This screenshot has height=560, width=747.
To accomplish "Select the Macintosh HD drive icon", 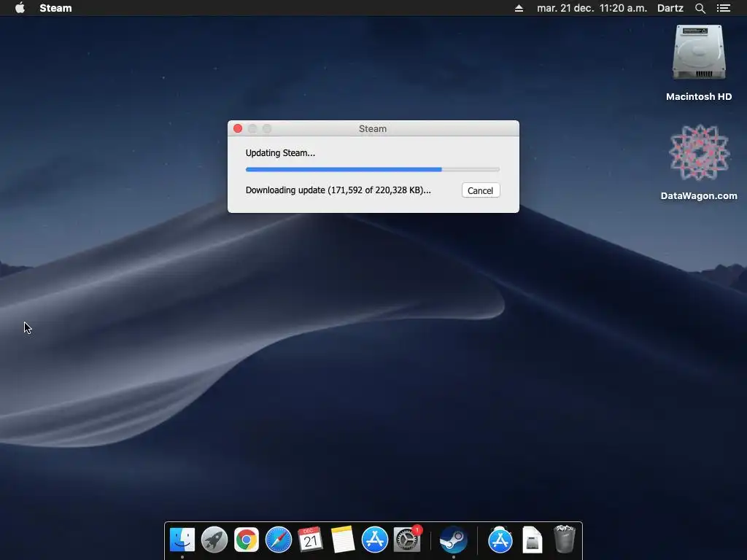I will 699,52.
